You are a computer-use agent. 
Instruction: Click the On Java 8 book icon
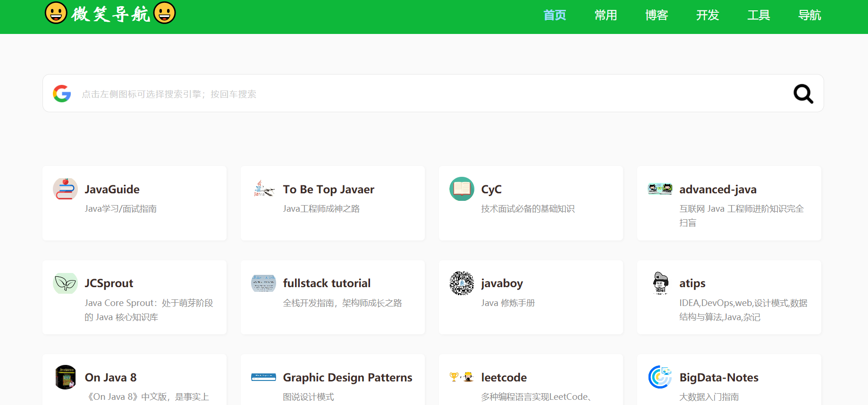pos(65,377)
